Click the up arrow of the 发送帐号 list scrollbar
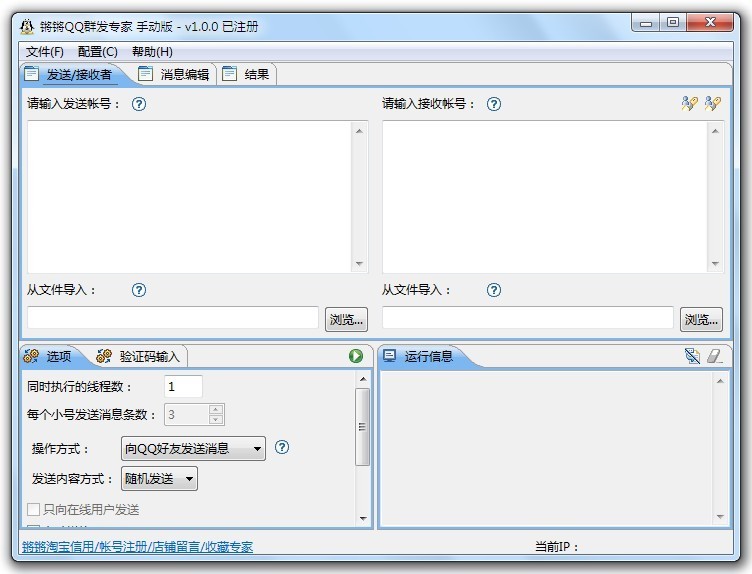The image size is (752, 574). click(360, 130)
